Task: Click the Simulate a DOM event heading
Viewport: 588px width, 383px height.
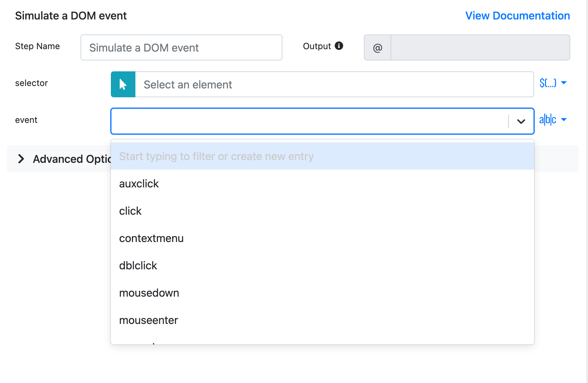Action: (71, 16)
